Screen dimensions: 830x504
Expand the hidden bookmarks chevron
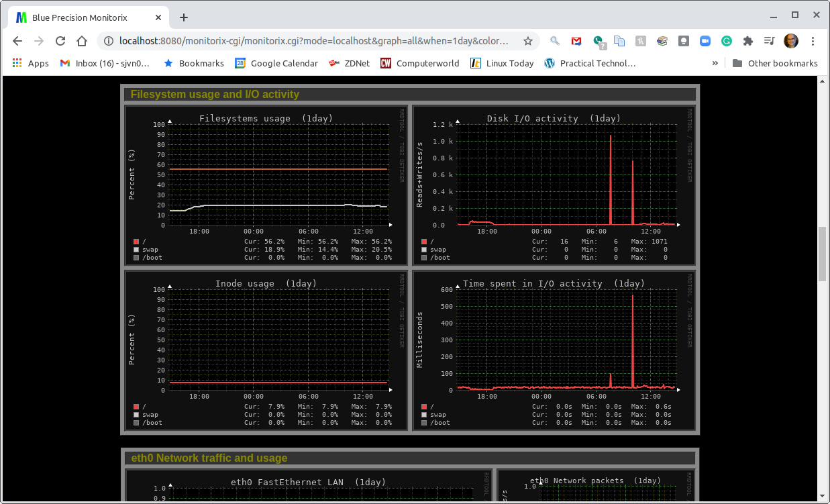click(x=715, y=63)
